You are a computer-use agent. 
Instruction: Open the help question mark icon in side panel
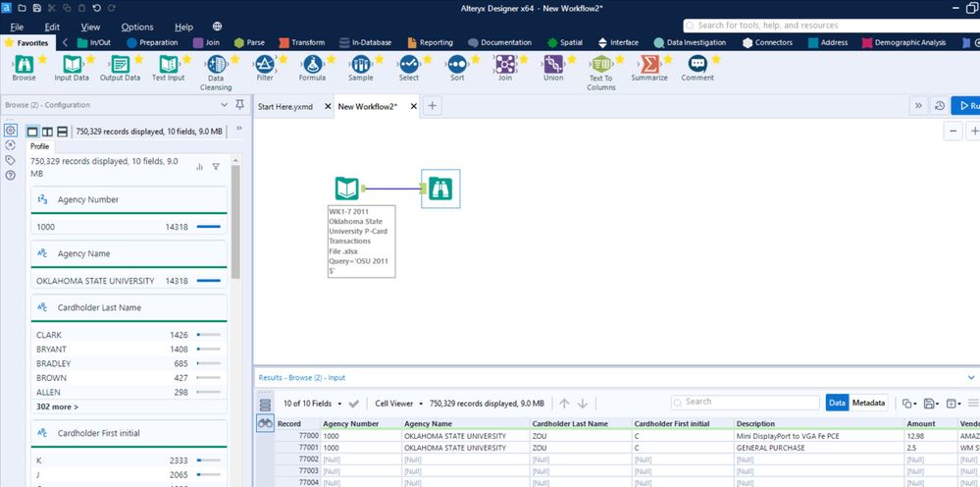click(10, 175)
